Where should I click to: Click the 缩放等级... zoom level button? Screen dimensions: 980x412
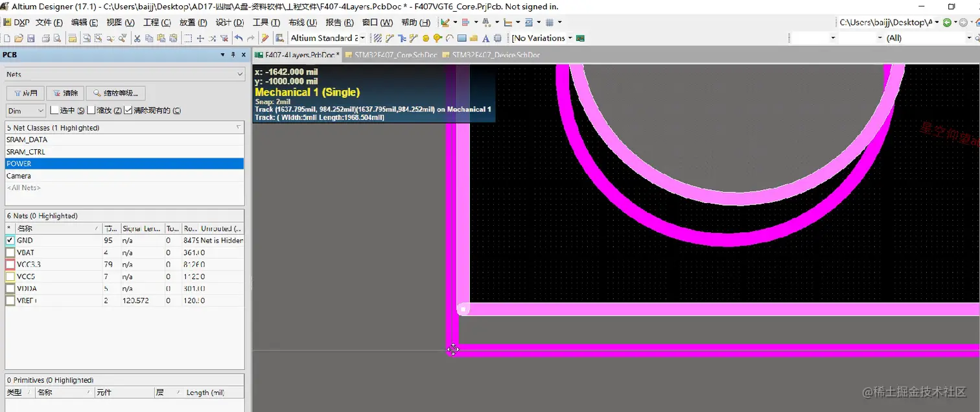(x=115, y=93)
